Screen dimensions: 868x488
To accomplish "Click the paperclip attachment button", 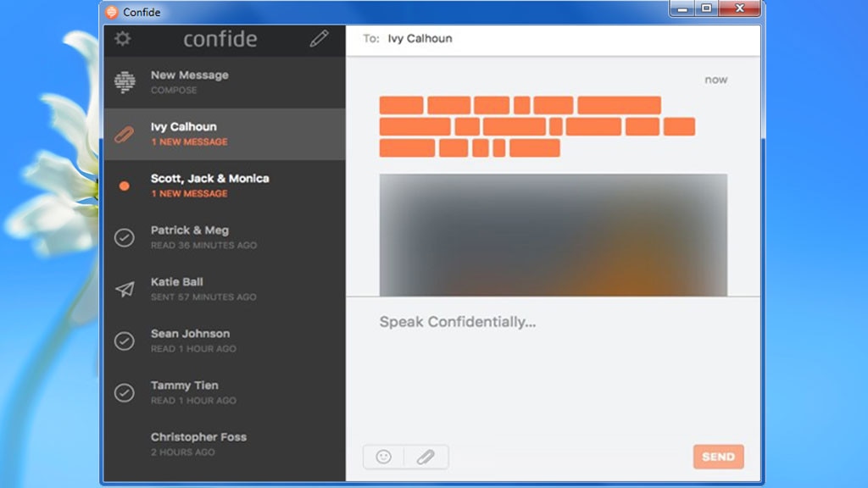I will click(x=426, y=457).
